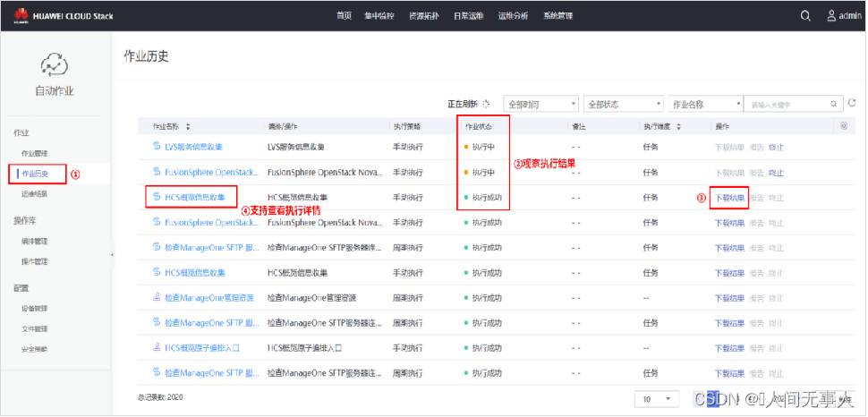Click 终止 in the LVS服务信息收集 row
Image resolution: width=868 pixels, height=417 pixels.
pos(776,148)
